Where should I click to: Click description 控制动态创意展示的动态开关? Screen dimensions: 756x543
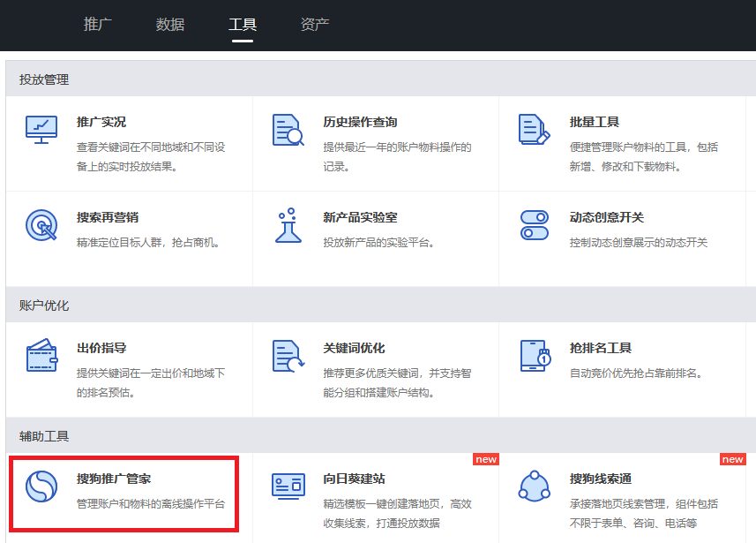click(639, 242)
